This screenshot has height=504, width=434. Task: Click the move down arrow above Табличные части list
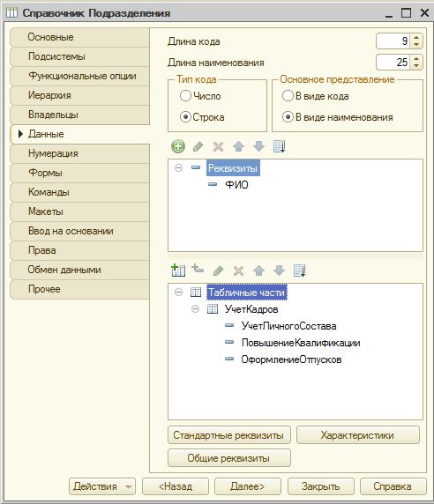pyautogui.click(x=279, y=271)
